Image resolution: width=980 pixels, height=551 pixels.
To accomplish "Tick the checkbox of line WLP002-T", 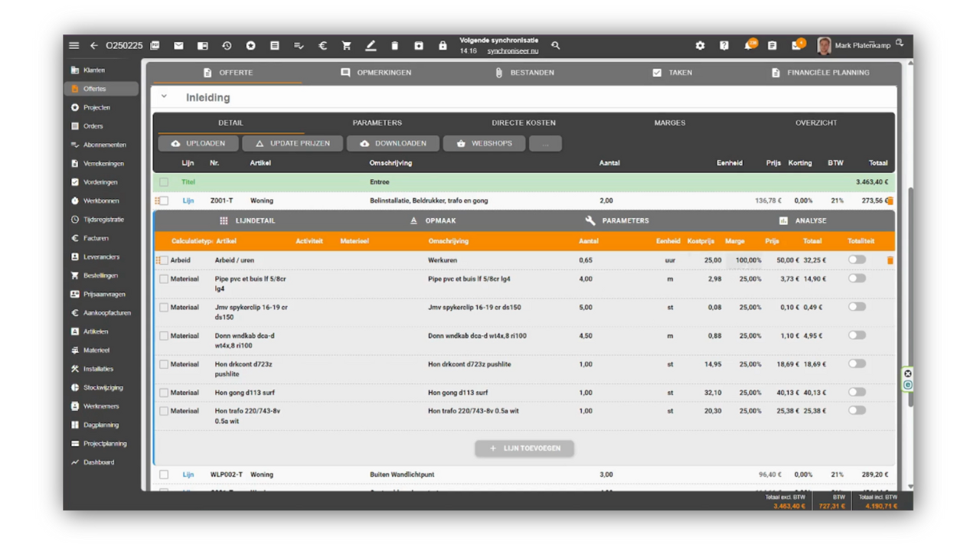I will (164, 474).
